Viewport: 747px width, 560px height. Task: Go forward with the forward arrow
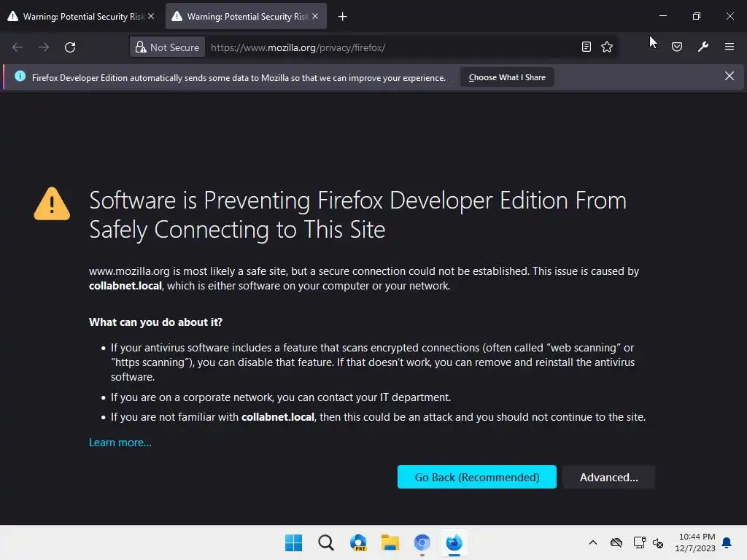(44, 47)
